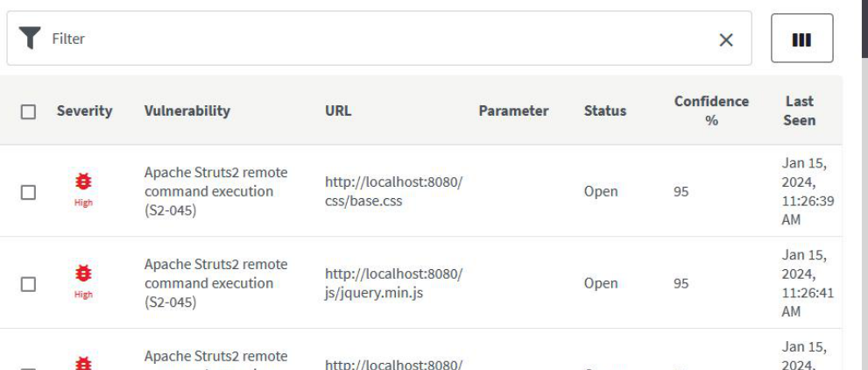This screenshot has width=868, height=370.
Task: Sort by the Last Seen column header
Action: click(x=799, y=110)
